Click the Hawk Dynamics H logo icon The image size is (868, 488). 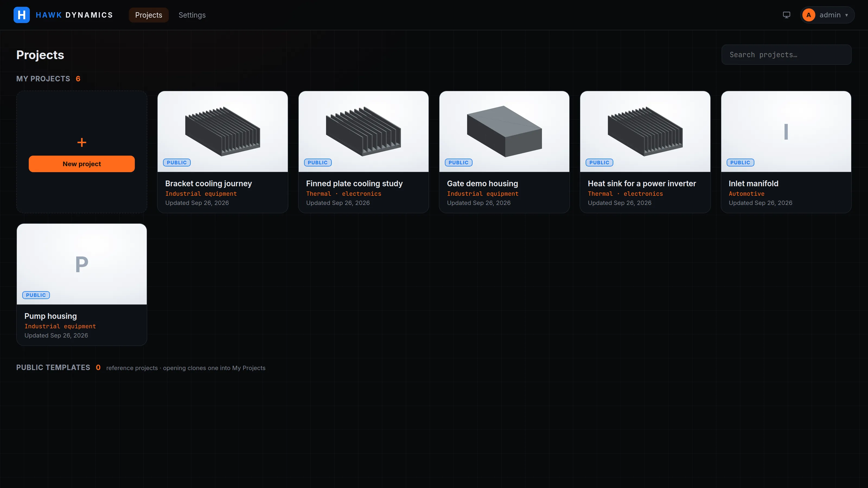[x=22, y=15]
